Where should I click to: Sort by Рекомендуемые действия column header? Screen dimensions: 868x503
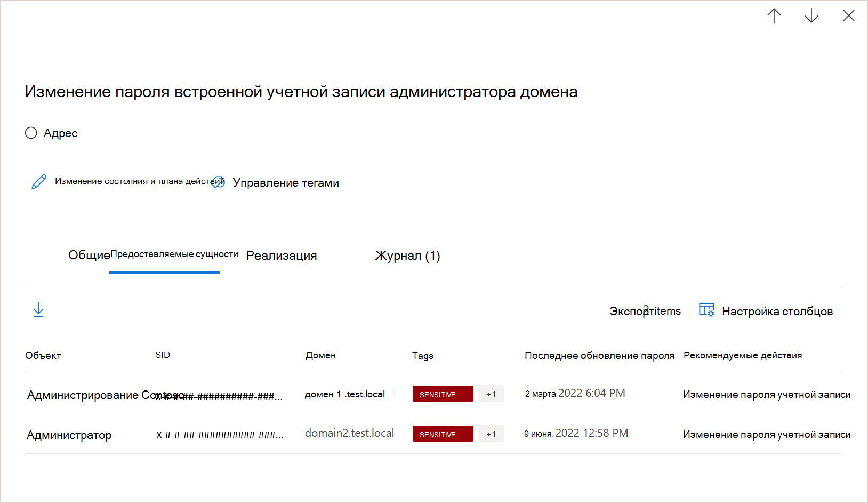click(743, 355)
